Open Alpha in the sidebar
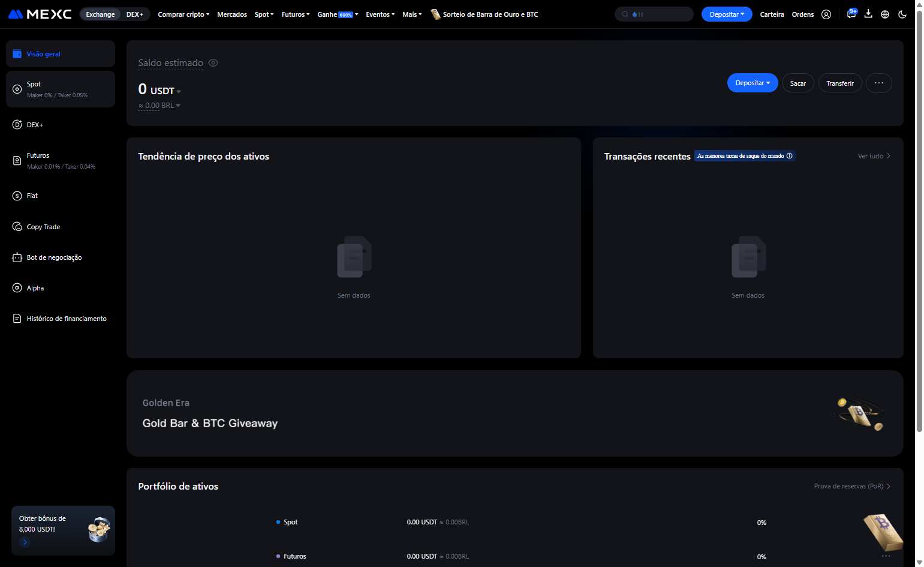The width and height of the screenshot is (924, 567). pyautogui.click(x=61, y=288)
